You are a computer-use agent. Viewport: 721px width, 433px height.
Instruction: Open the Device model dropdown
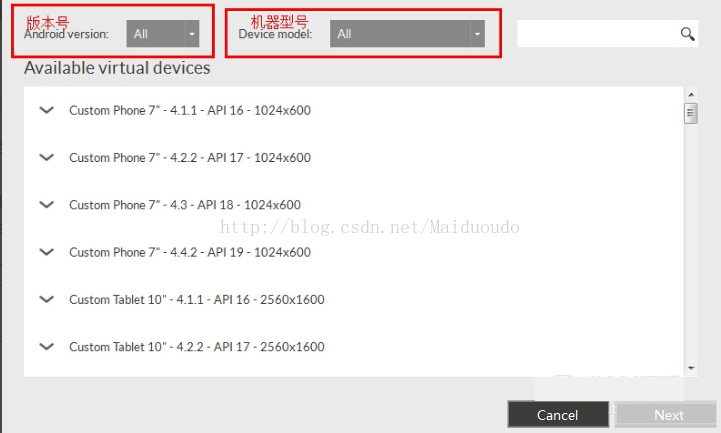(x=407, y=34)
